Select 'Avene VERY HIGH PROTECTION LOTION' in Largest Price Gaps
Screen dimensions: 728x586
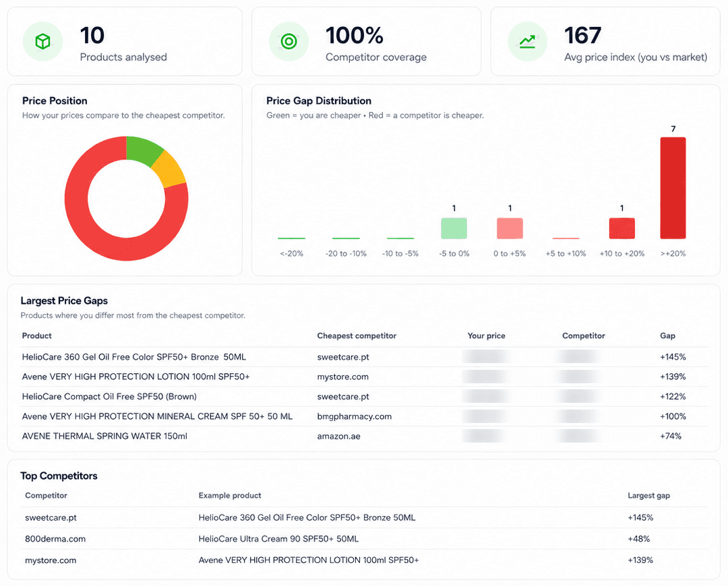click(x=135, y=377)
